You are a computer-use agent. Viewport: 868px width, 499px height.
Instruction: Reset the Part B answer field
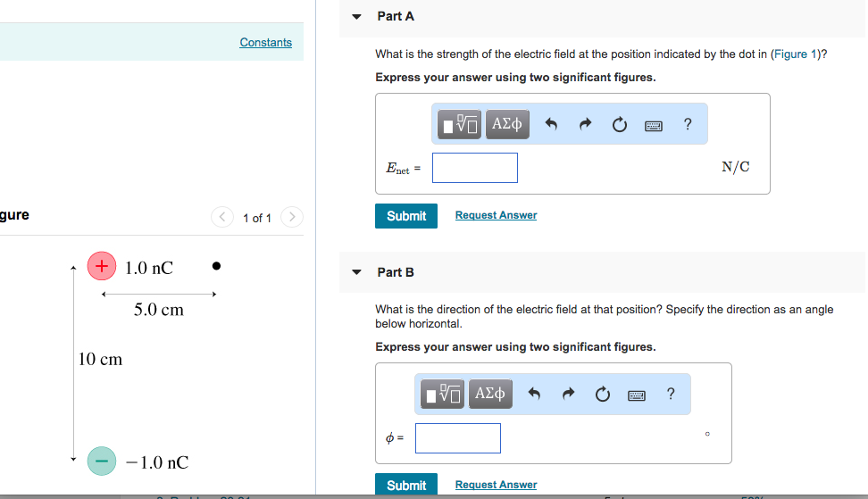pyautogui.click(x=603, y=395)
